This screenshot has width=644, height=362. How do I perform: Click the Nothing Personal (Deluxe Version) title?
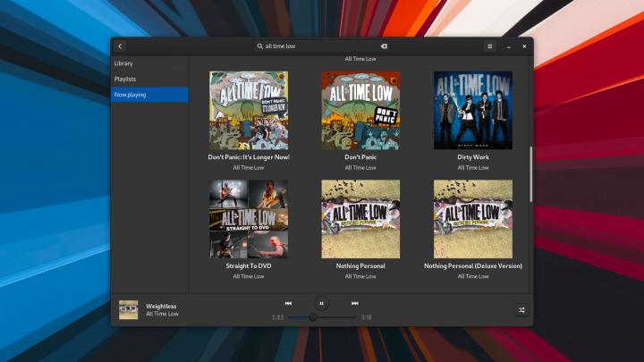tap(472, 265)
